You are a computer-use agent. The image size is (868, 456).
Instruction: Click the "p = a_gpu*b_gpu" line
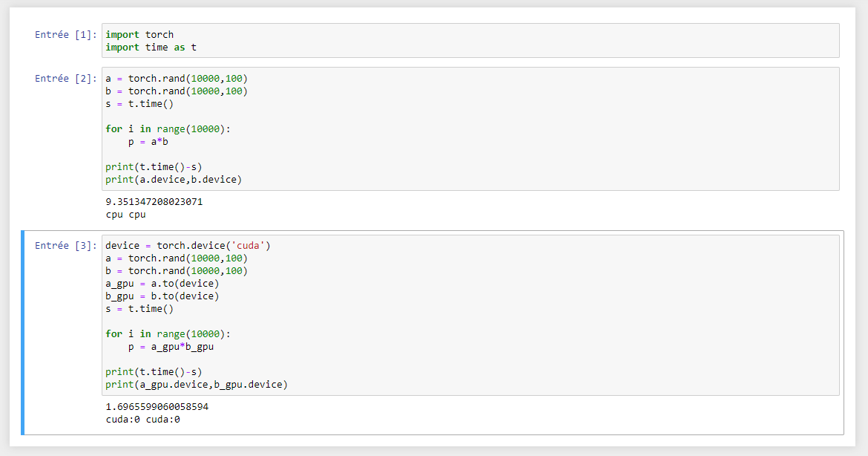(x=171, y=347)
